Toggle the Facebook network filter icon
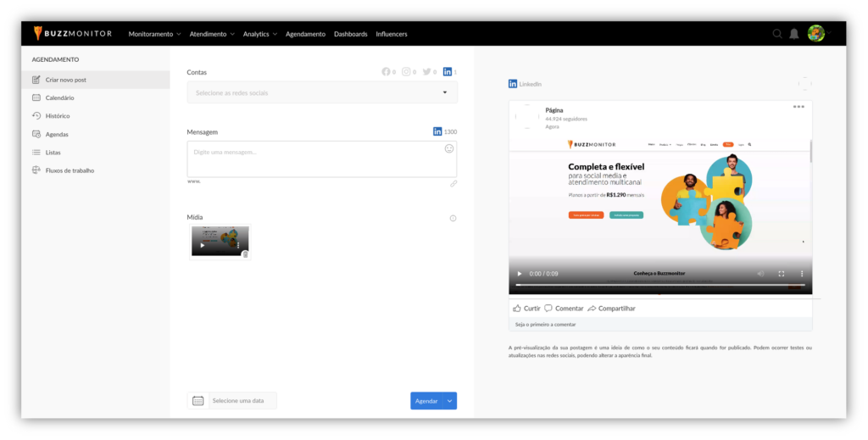 (x=386, y=72)
